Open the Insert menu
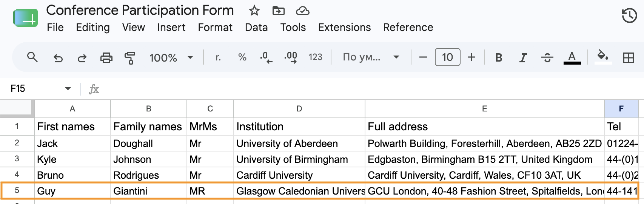 coord(171,27)
